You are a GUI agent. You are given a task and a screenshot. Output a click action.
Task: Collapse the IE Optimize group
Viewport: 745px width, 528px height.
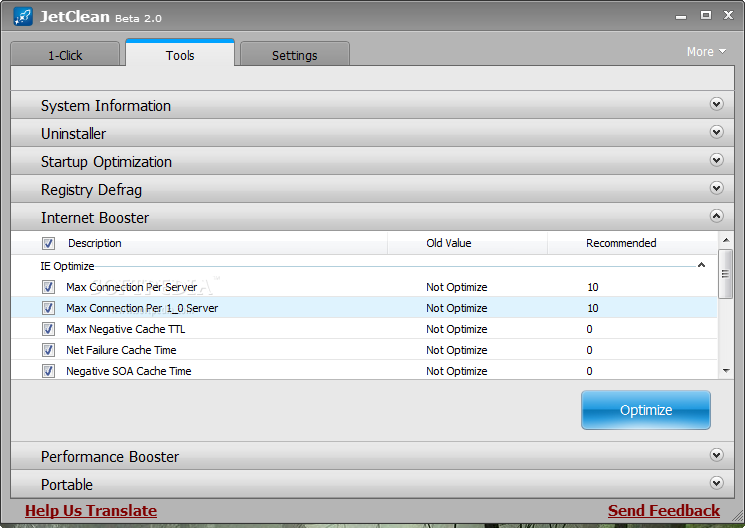[x=701, y=265]
